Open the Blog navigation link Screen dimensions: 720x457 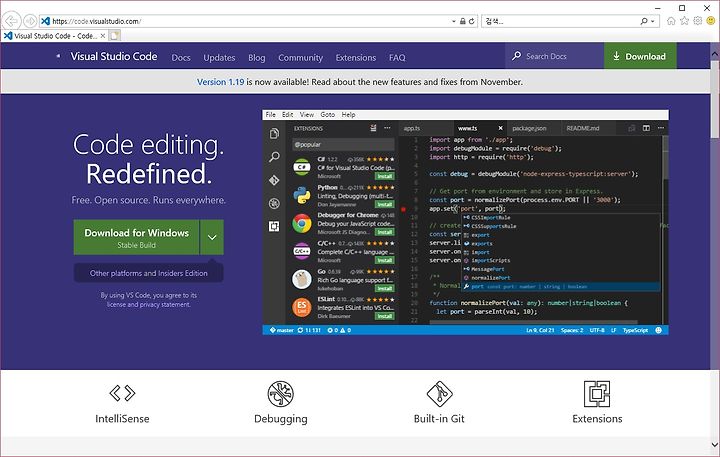tap(257, 57)
